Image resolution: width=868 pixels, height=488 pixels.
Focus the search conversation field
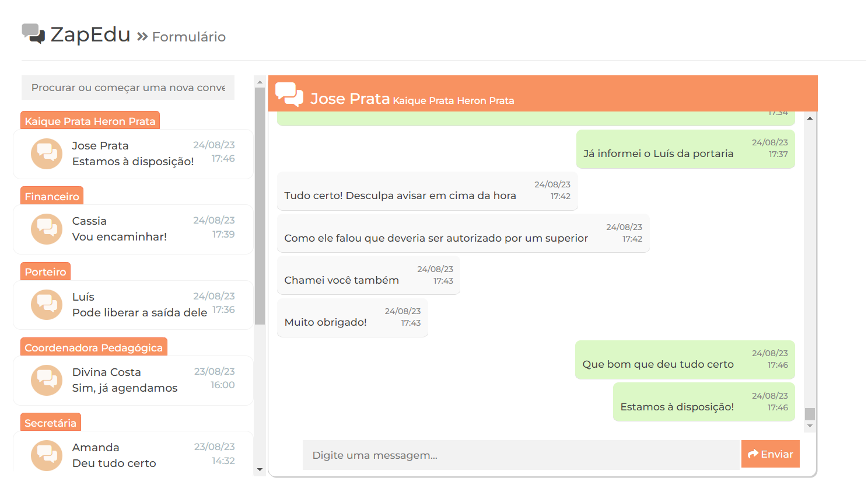(x=128, y=88)
